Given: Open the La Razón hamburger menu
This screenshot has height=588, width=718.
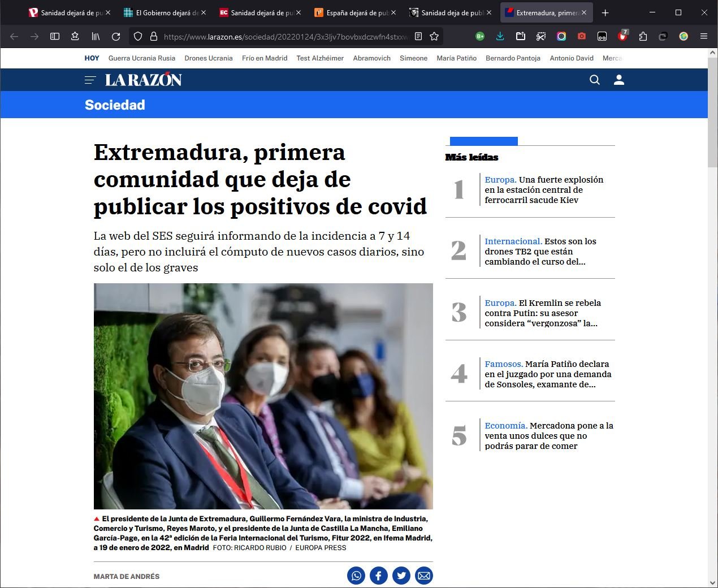Looking at the screenshot, I should click(90, 80).
